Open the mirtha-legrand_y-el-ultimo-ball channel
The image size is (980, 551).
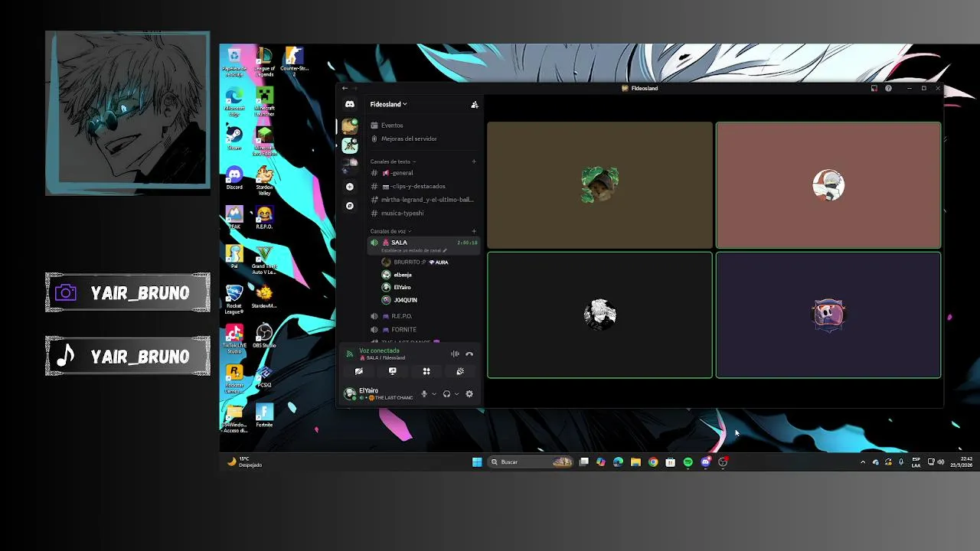coord(423,200)
